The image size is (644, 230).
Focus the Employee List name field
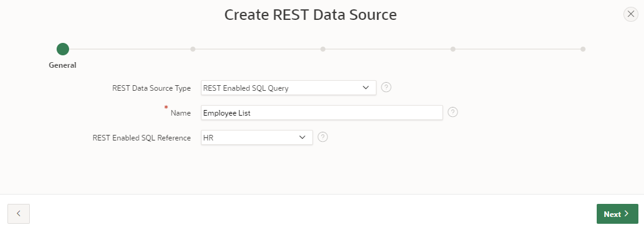(x=322, y=113)
